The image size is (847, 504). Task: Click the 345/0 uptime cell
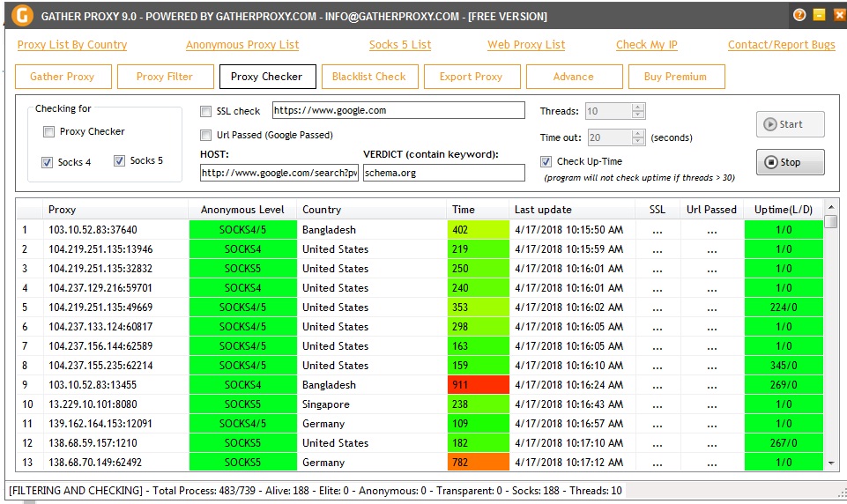click(784, 366)
